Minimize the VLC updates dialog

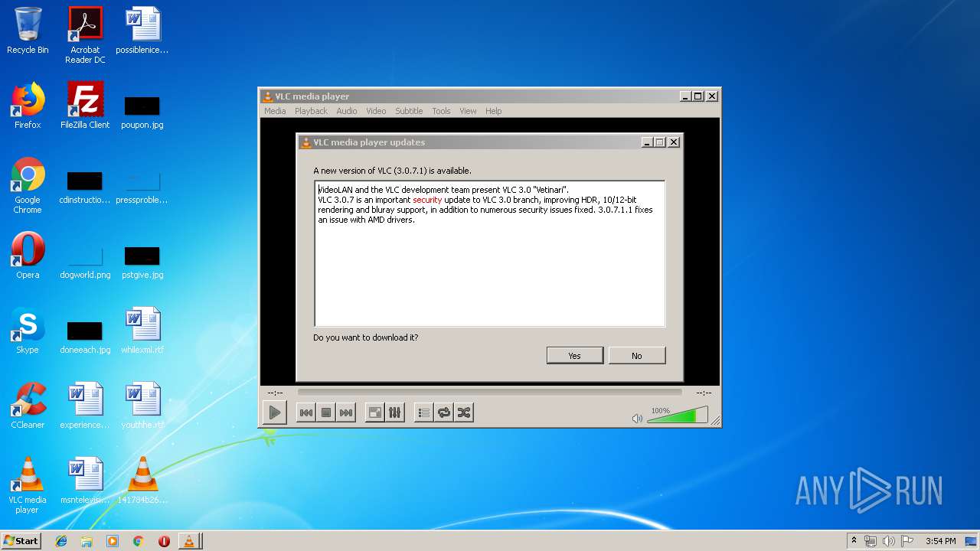[x=647, y=142]
